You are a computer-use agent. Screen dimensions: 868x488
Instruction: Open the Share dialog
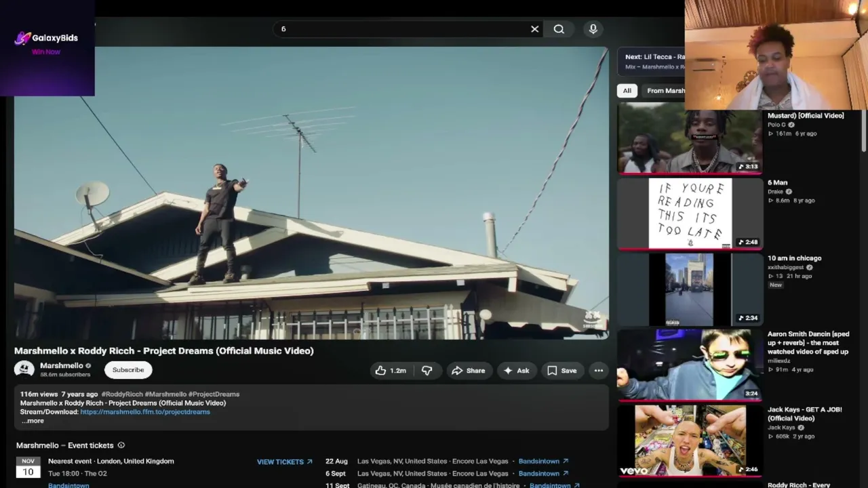tap(469, 371)
